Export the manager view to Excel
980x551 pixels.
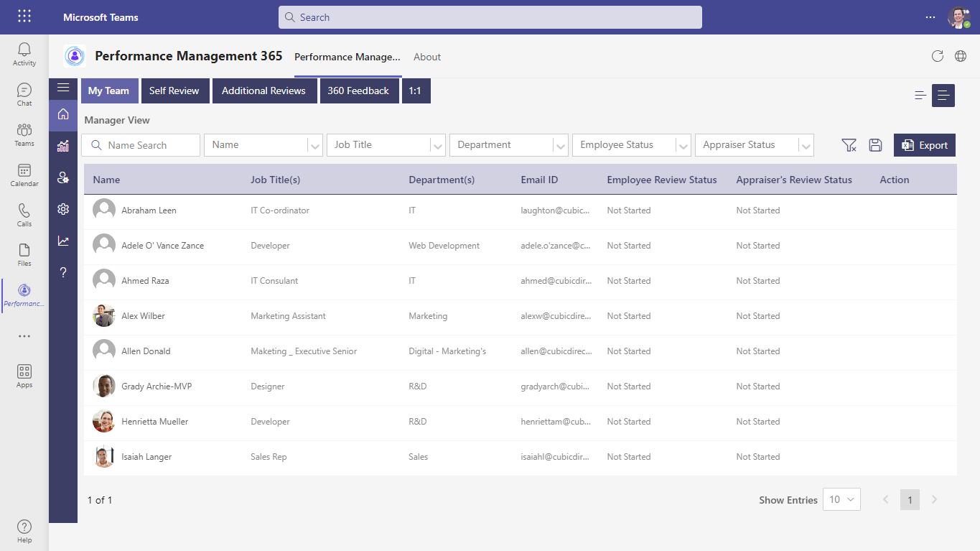(x=924, y=144)
